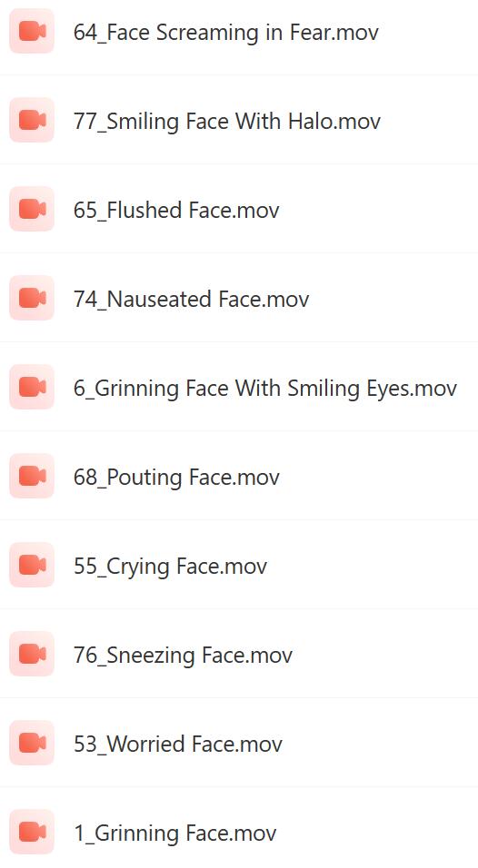Screen dimensions: 478x868
Task: Open the 74_Nauseated Face.mov file name
Action: pos(191,300)
